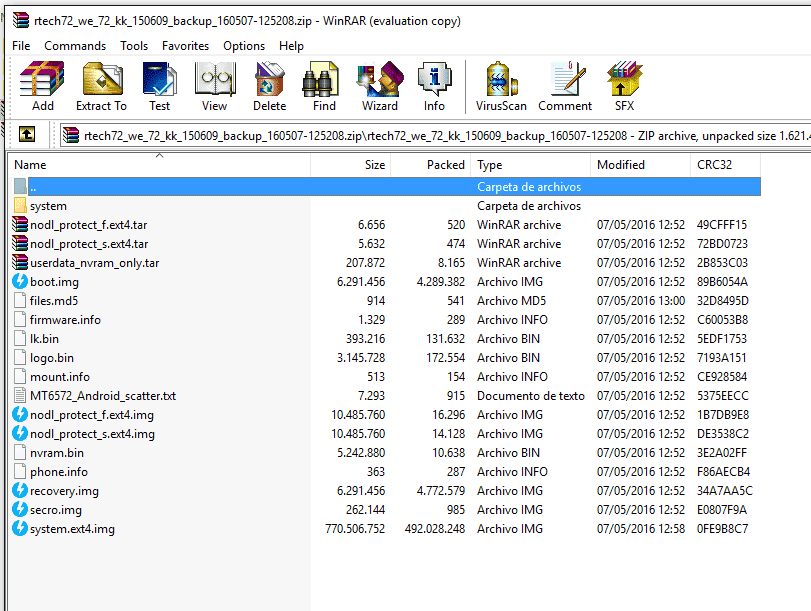Open the Options menu
The height and width of the screenshot is (611, 811).
point(244,46)
